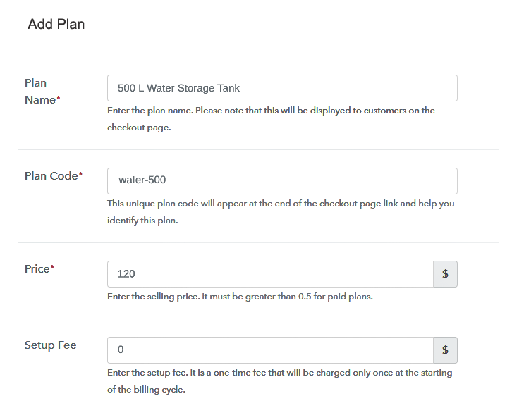Click the Plan Code label
The image size is (512, 420).
pos(51,176)
